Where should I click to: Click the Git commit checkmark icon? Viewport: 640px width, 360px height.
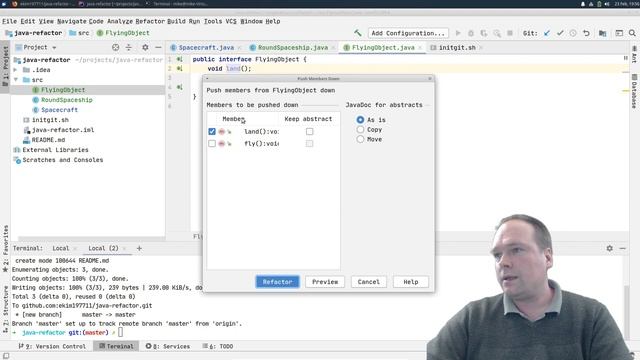click(560, 33)
